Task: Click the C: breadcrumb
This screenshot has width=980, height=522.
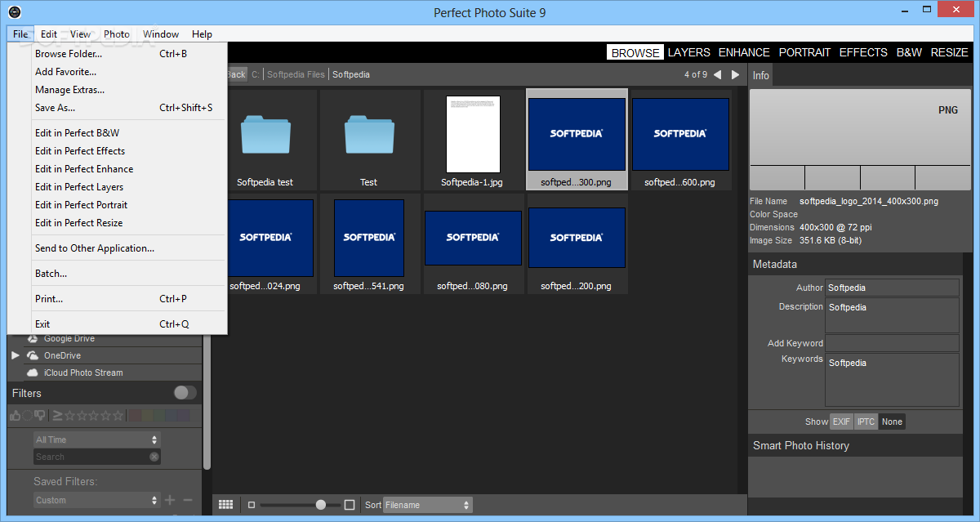Action: pyautogui.click(x=256, y=74)
